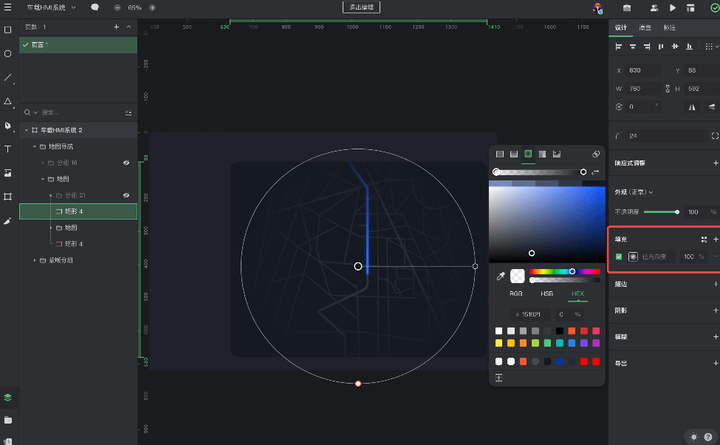Pick a color with the eyedropper
Image resolution: width=720 pixels, height=445 pixels.
click(501, 276)
